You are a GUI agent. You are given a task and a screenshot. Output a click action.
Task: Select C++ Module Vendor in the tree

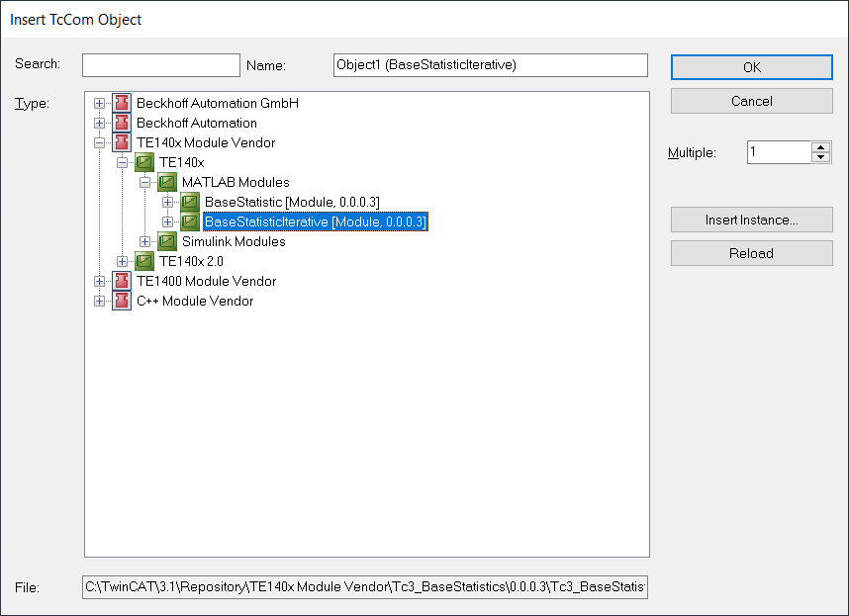(195, 301)
